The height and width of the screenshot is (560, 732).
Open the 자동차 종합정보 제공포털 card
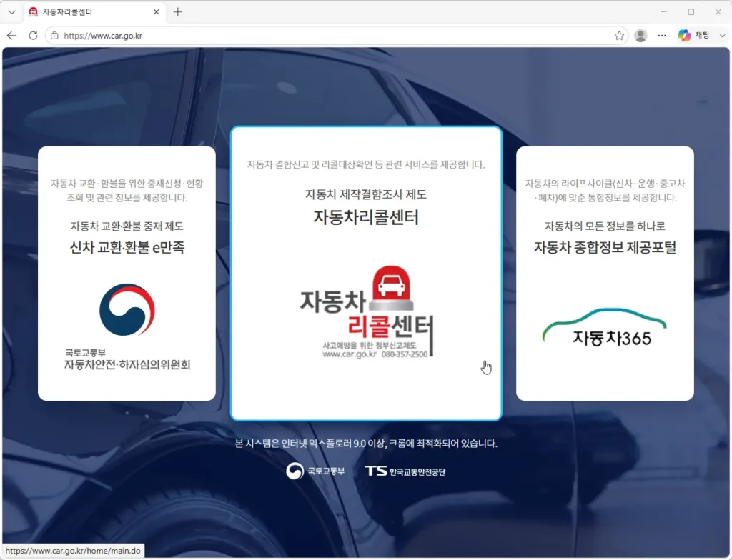(x=605, y=274)
